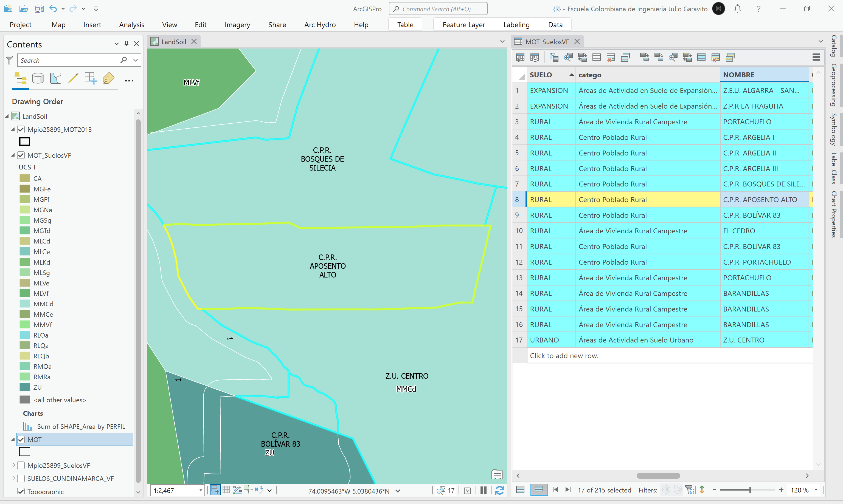
Task: Toggle grid icon in map status bar
Action: tap(226, 490)
